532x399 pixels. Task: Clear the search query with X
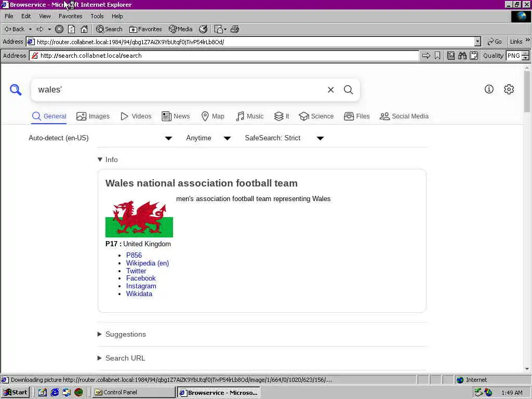[331, 89]
